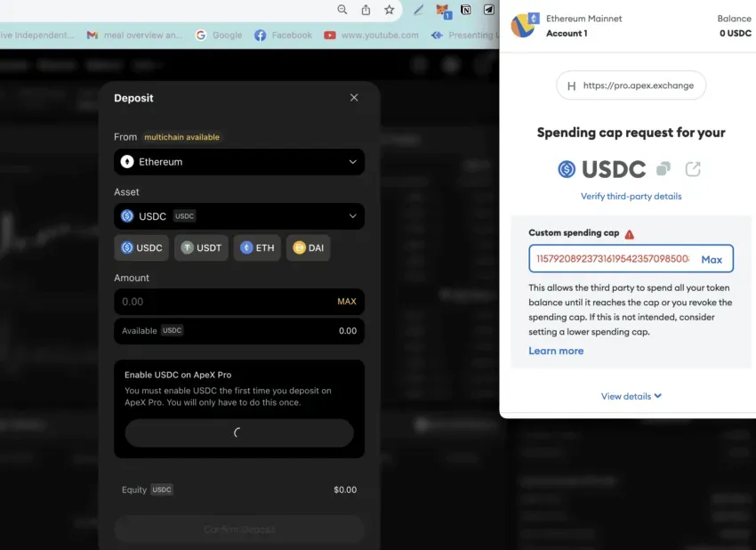Expand View details in MetaMask

pyautogui.click(x=631, y=396)
